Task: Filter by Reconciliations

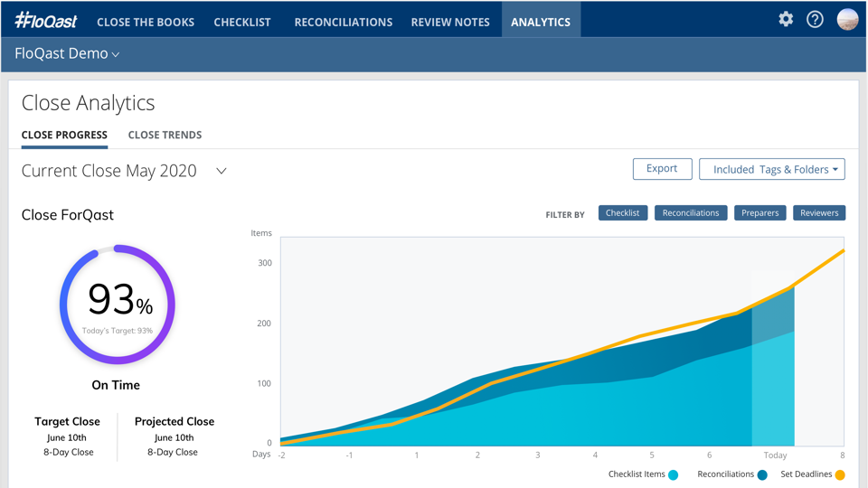Action: click(691, 213)
